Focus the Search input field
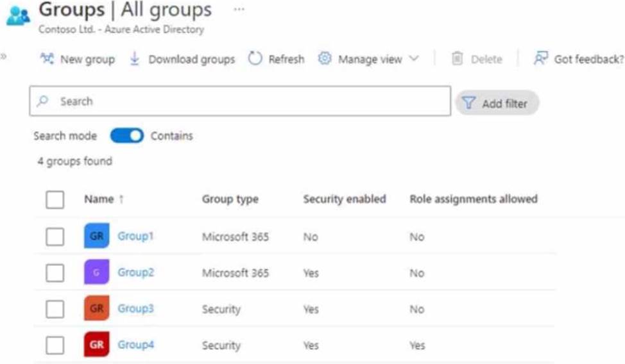 [240, 101]
